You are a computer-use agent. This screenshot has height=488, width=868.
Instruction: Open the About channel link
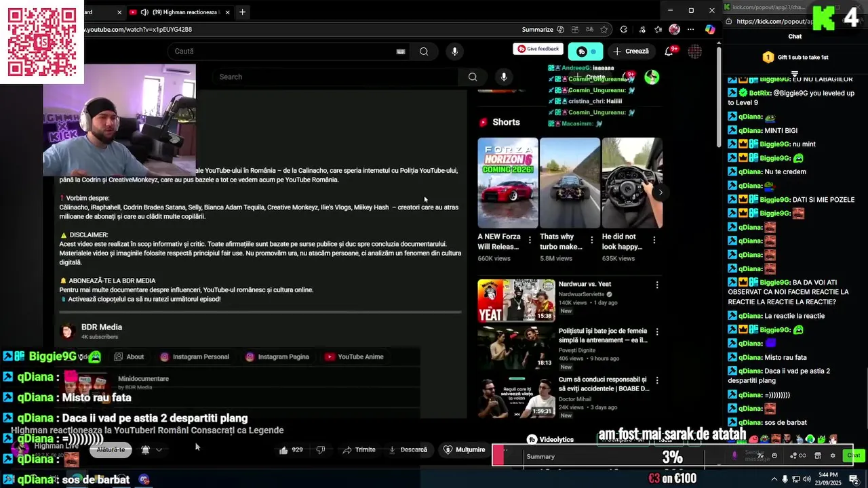tap(129, 357)
